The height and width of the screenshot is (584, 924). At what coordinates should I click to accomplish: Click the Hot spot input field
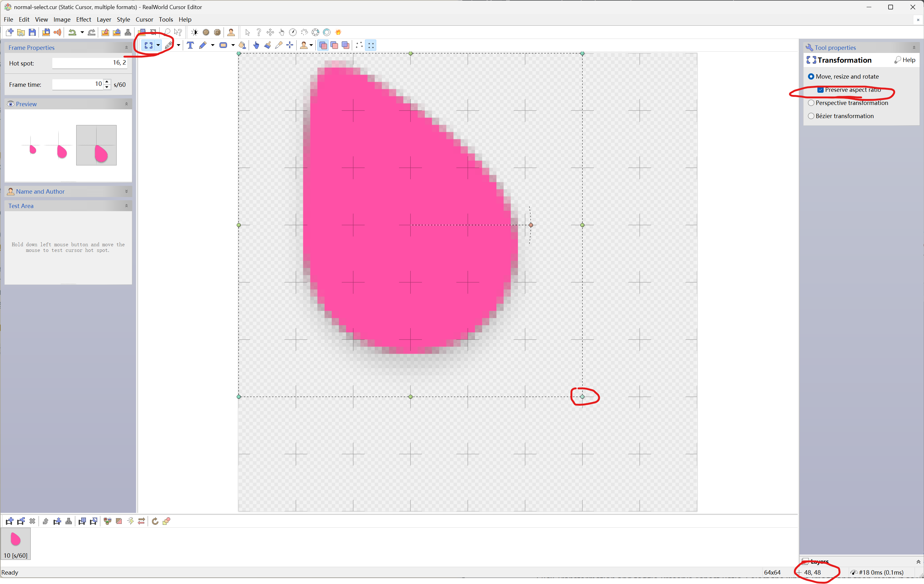[x=89, y=63]
